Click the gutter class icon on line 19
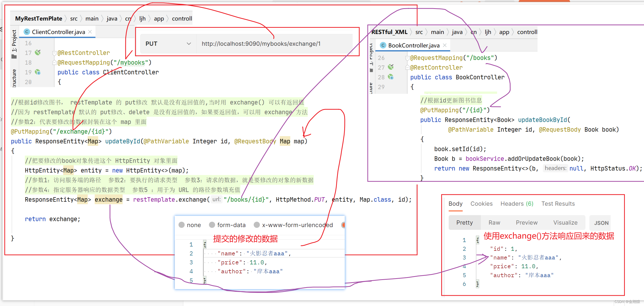 click(38, 72)
